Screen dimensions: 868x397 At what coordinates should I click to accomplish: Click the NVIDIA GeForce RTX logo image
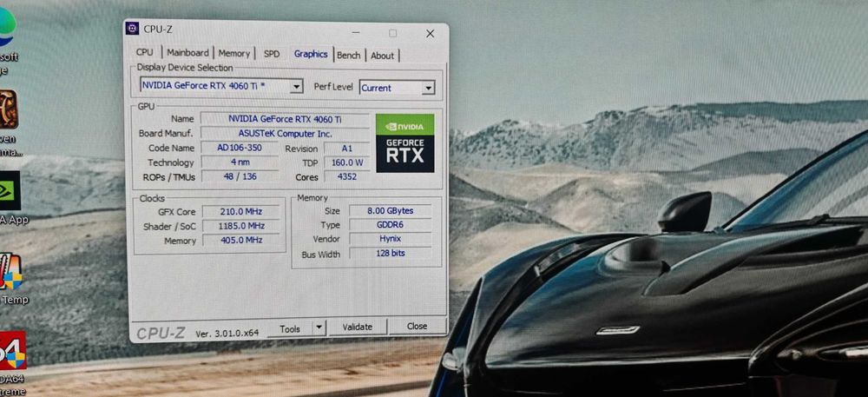tap(404, 143)
